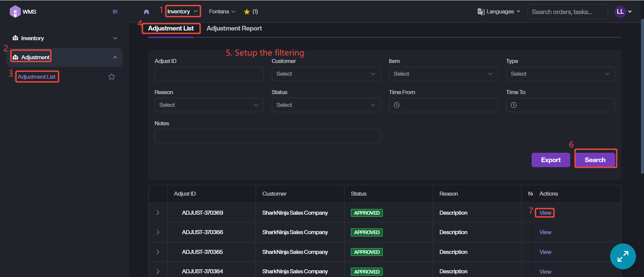View details of ADJUST-370365
Viewport: 644px width, 277px height.
coord(545,252)
